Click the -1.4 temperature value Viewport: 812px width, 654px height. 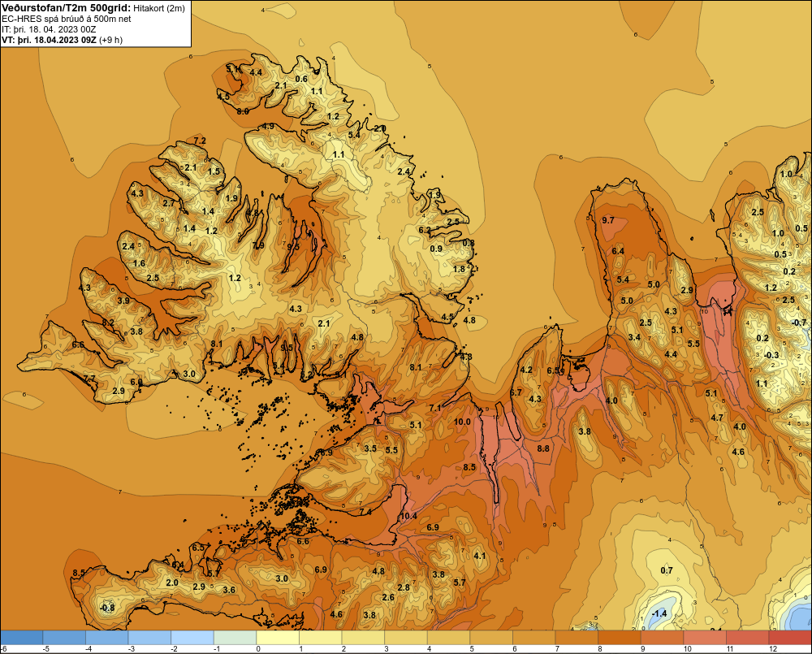click(x=659, y=613)
